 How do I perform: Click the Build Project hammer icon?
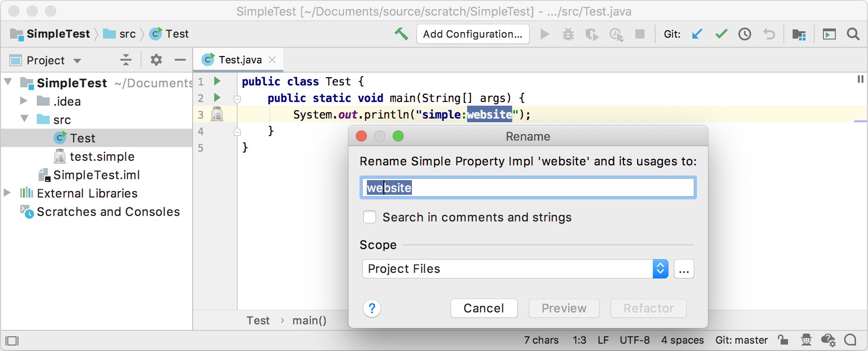pyautogui.click(x=401, y=34)
